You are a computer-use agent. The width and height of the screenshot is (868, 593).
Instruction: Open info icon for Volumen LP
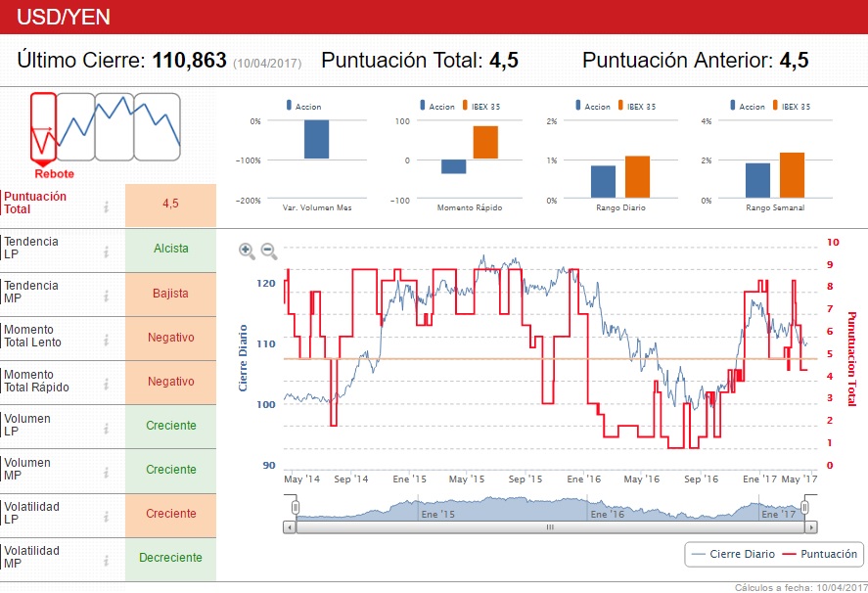[106, 428]
